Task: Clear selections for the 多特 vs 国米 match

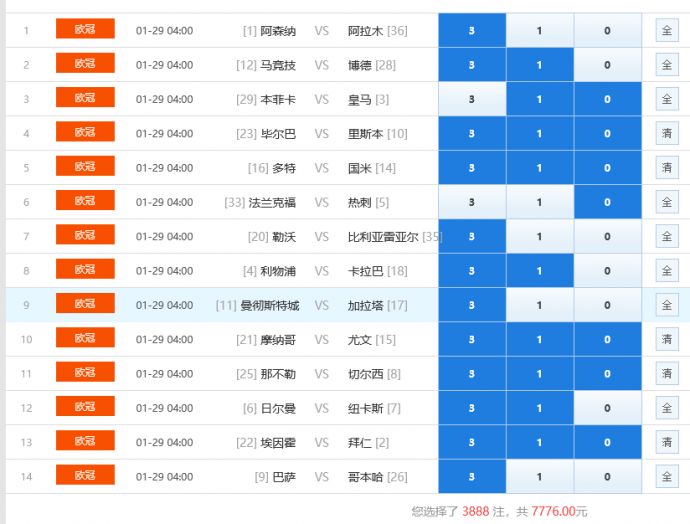Action: coord(667,168)
